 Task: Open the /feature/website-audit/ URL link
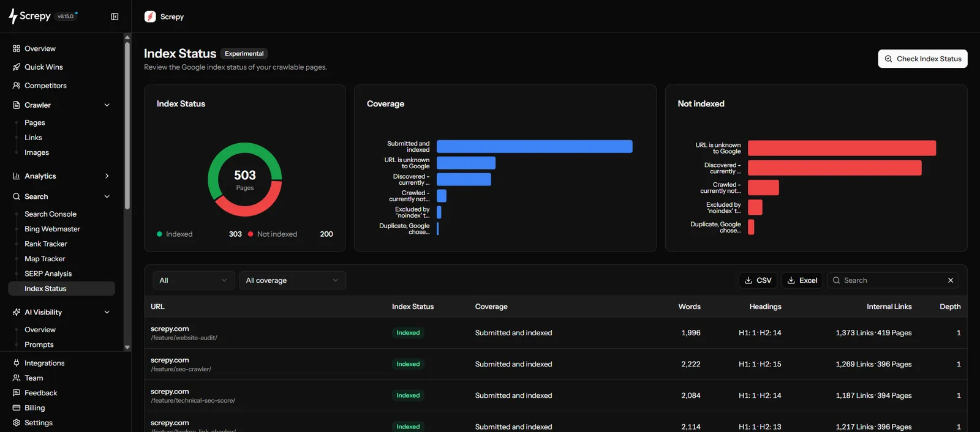[184, 338]
